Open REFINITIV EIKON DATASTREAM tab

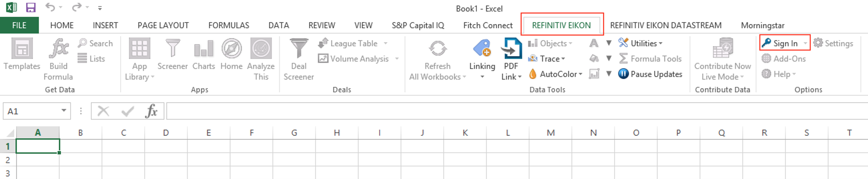[666, 25]
